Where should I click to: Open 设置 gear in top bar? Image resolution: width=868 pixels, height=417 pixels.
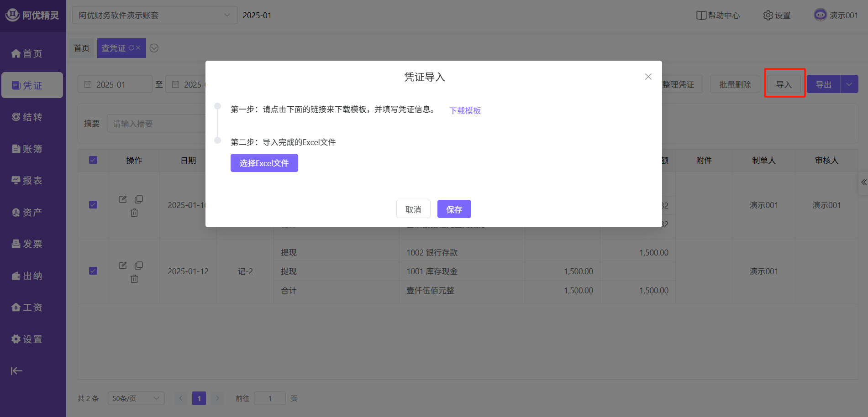[777, 16]
